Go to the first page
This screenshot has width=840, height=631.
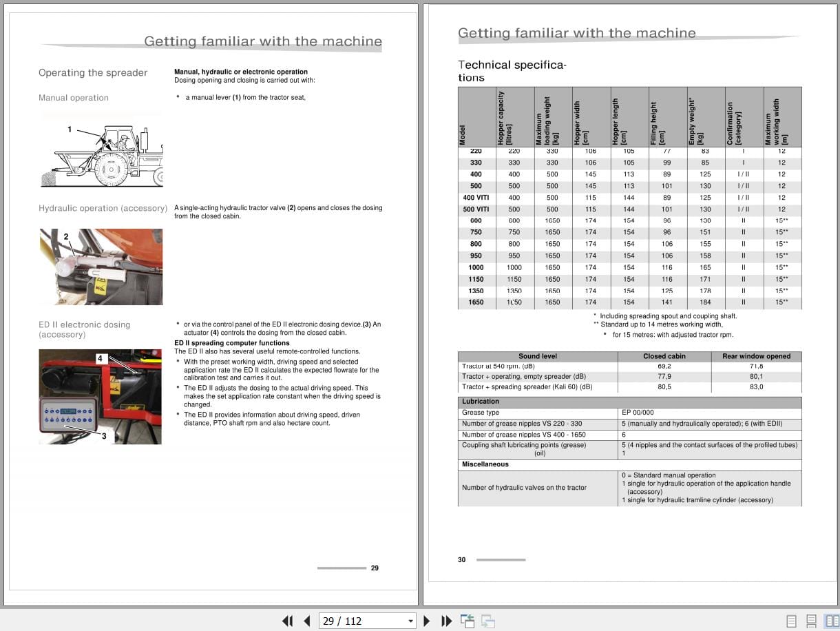pos(288,621)
